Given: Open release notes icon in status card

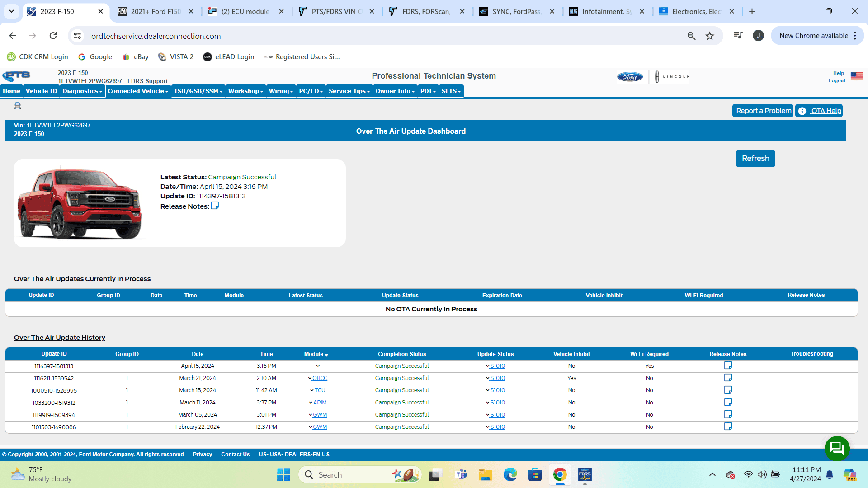Looking at the screenshot, I should pos(215,206).
